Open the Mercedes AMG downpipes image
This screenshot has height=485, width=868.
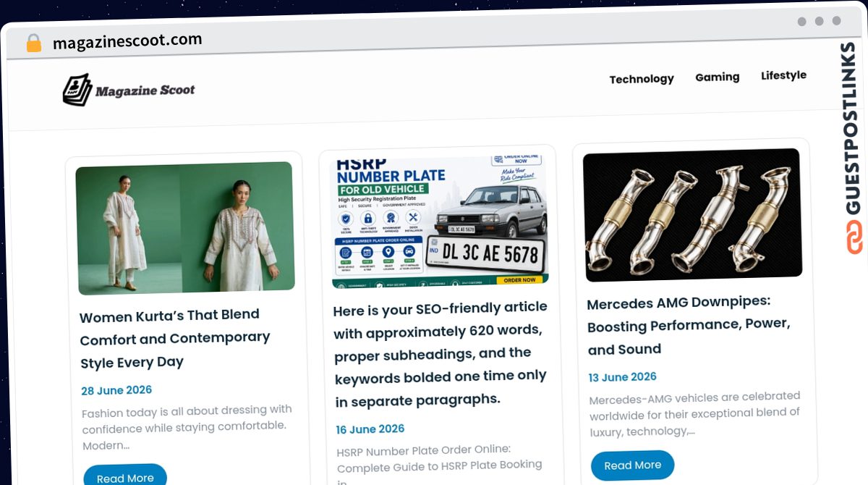[x=693, y=215]
